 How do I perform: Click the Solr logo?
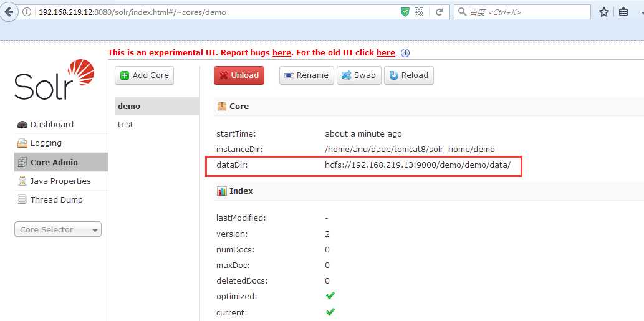pyautogui.click(x=55, y=80)
